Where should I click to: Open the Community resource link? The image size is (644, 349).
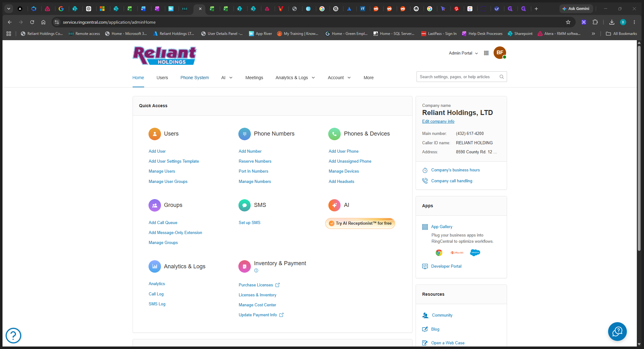coord(442,315)
